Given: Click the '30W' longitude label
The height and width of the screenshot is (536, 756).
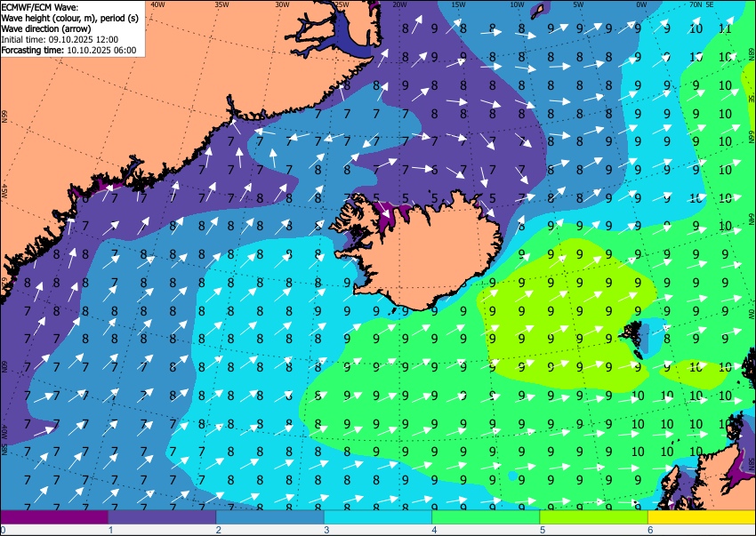Looking at the screenshot, I should point(282,4).
